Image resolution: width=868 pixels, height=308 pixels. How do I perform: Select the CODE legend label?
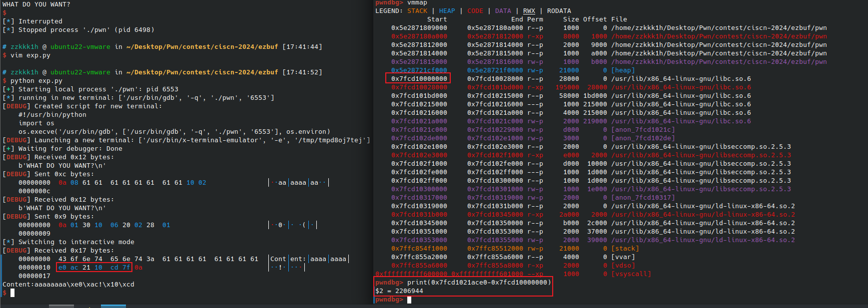point(475,11)
